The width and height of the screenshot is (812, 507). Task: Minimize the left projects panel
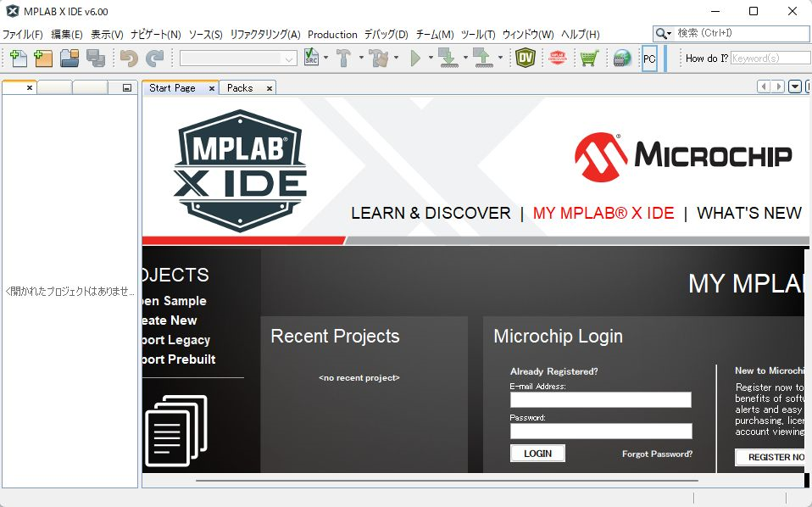[127, 88]
